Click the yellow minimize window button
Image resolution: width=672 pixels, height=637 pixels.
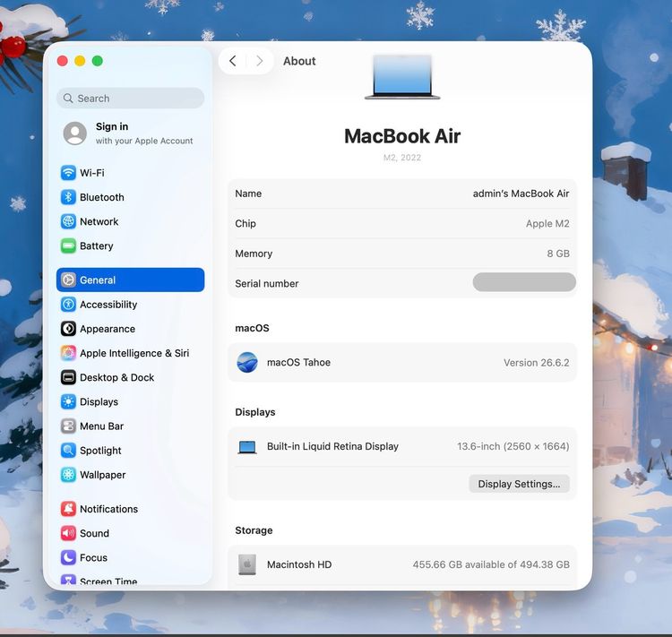[80, 61]
